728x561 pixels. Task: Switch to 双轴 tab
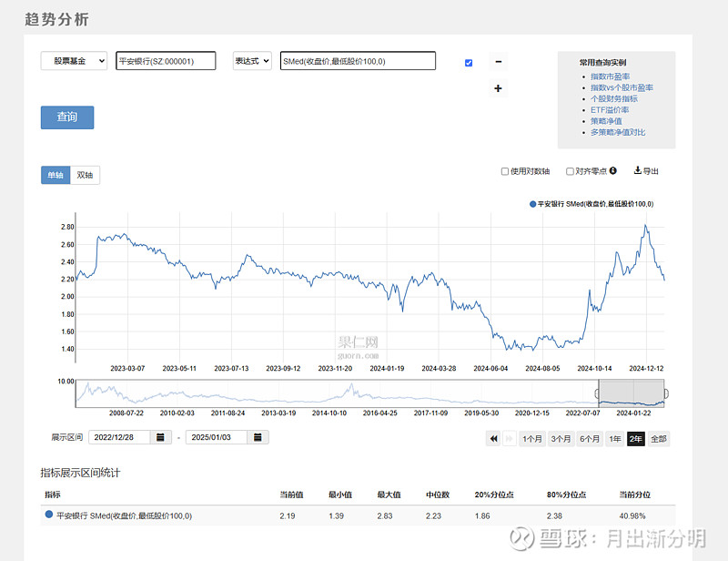point(85,175)
